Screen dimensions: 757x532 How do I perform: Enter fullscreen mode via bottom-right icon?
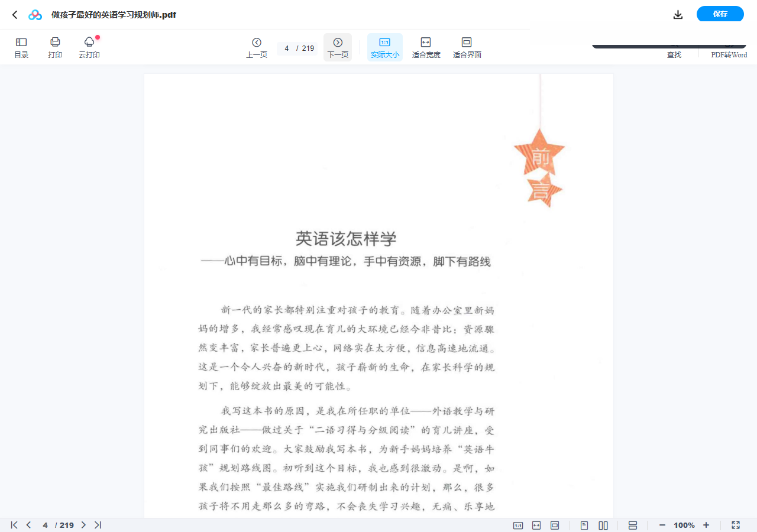736,525
